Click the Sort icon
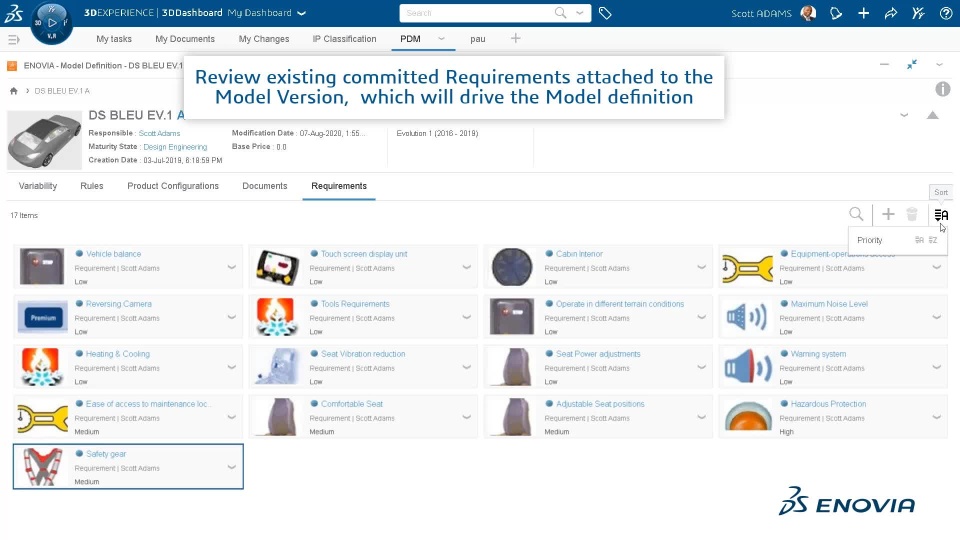This screenshot has height=540, width=960. [941, 215]
